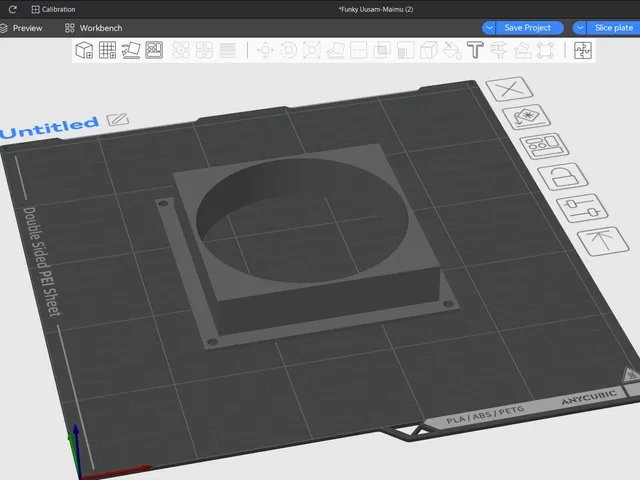Screen dimensions: 640x480
Task: Click the Auto orient toolbar icon
Action: tap(131, 50)
